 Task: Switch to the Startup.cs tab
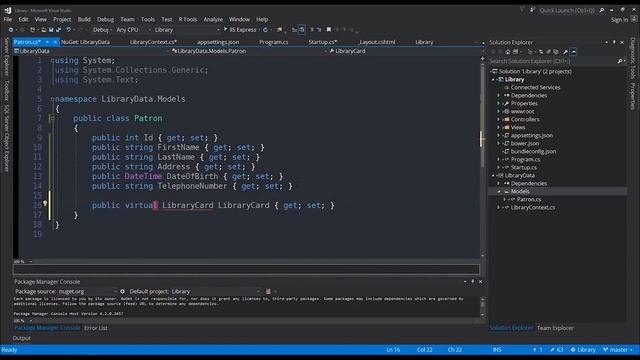coord(322,42)
